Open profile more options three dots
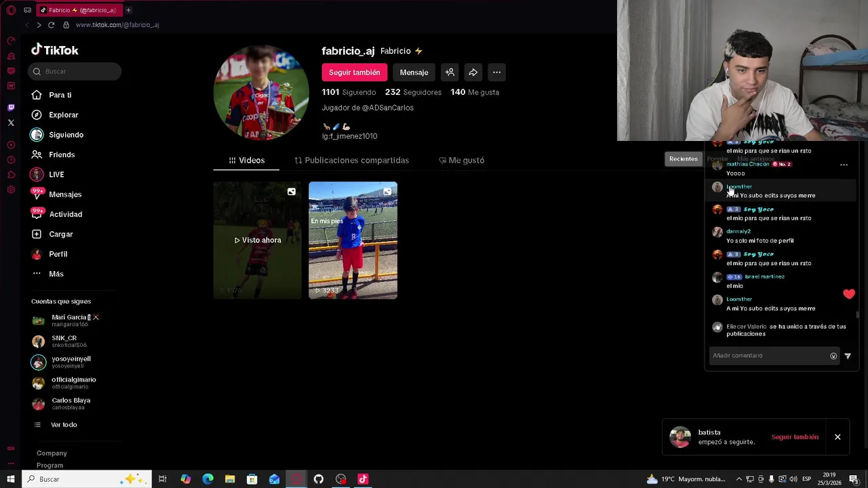 [x=496, y=73]
